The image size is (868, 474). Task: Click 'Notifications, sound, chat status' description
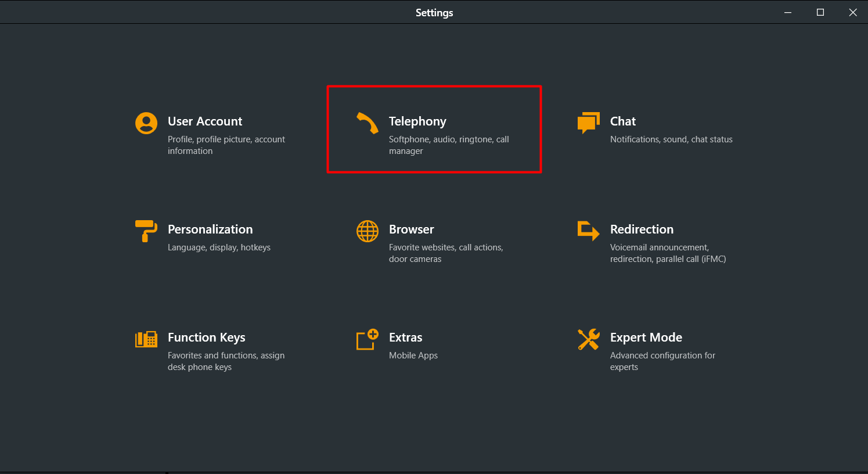671,139
